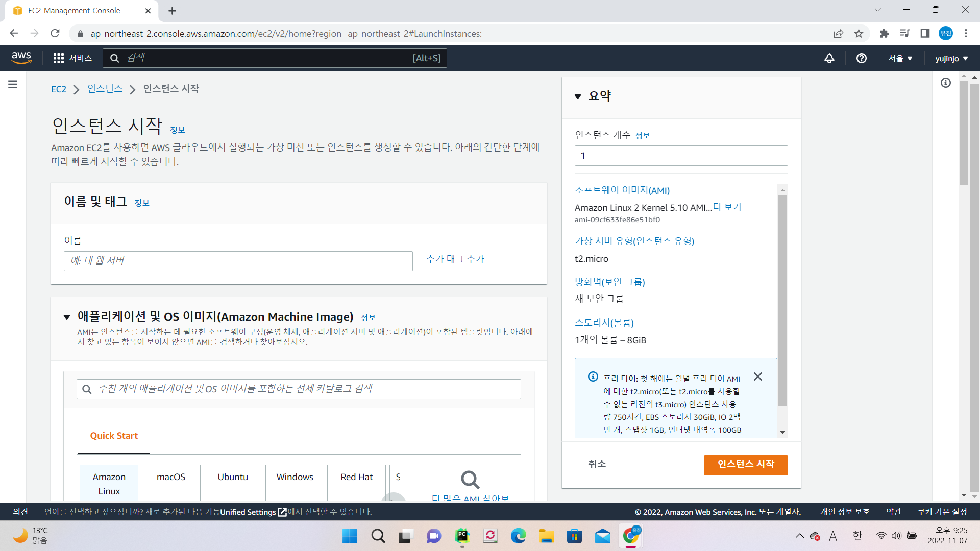Open 가상 서버 유형(인스턴스 유형) link
Image resolution: width=980 pixels, height=551 pixels.
click(x=634, y=241)
